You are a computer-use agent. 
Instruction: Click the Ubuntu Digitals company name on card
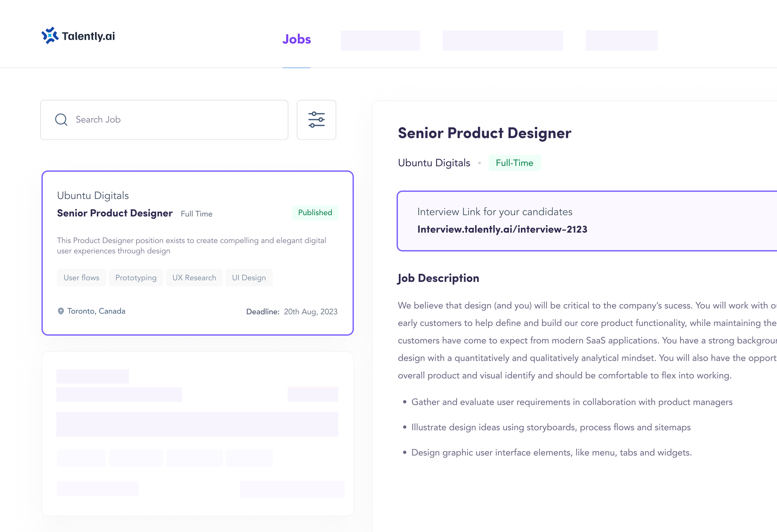tap(93, 196)
